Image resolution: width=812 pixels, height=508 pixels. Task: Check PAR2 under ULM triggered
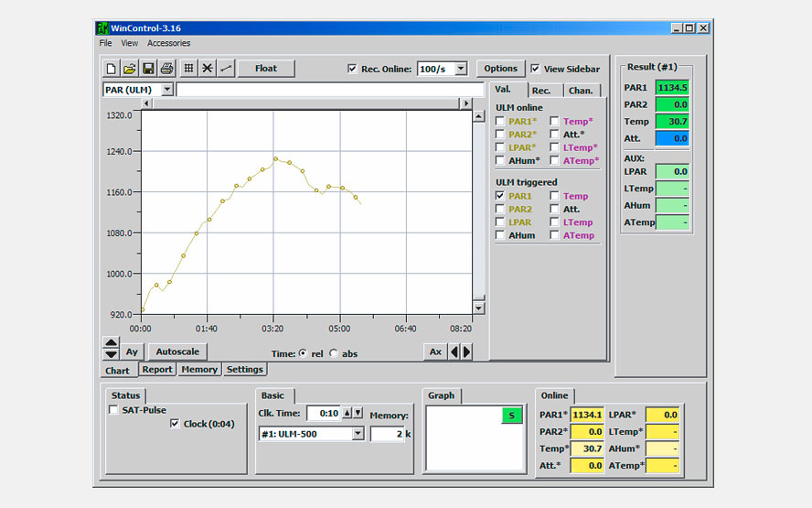[500, 209]
